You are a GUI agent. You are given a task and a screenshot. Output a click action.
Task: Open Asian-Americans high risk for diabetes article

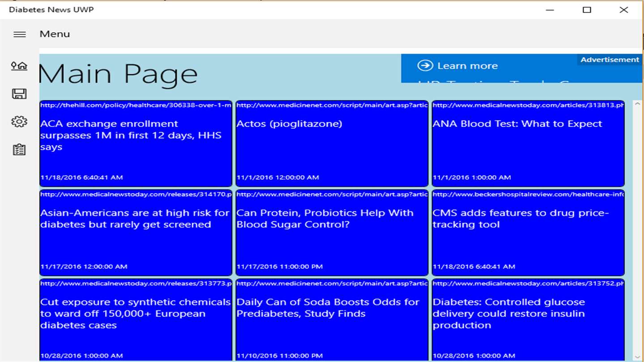136,232
